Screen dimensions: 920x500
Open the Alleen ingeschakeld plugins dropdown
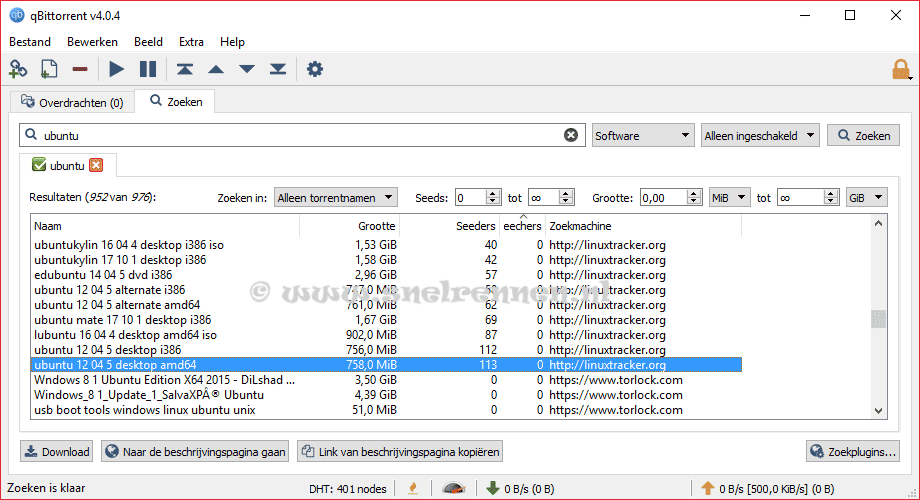760,136
